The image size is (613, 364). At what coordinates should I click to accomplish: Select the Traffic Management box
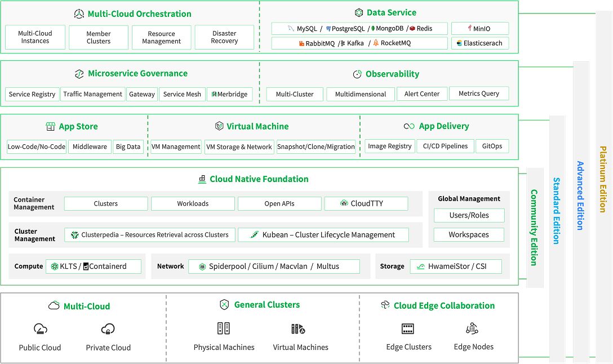click(92, 94)
